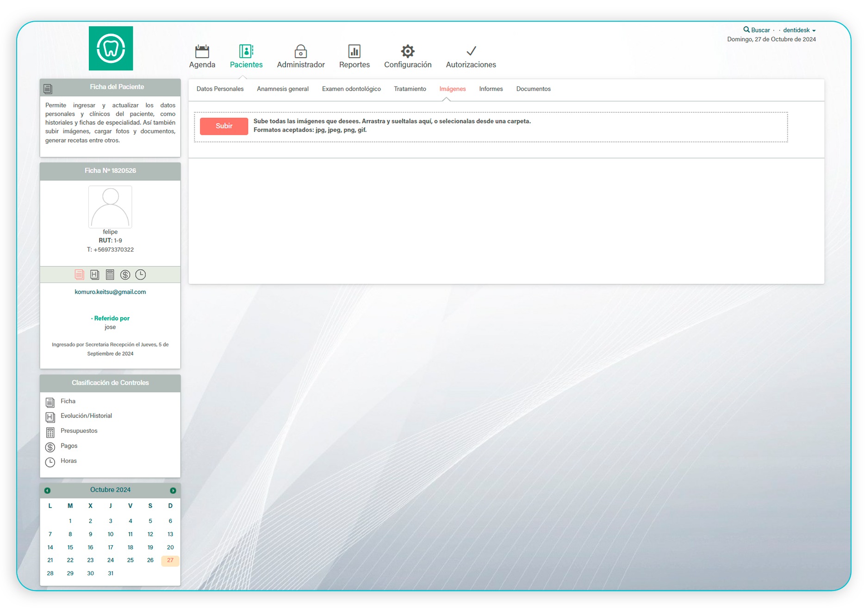This screenshot has width=865, height=616.
Task: Switch to the Tratamiento tab
Action: 410,89
